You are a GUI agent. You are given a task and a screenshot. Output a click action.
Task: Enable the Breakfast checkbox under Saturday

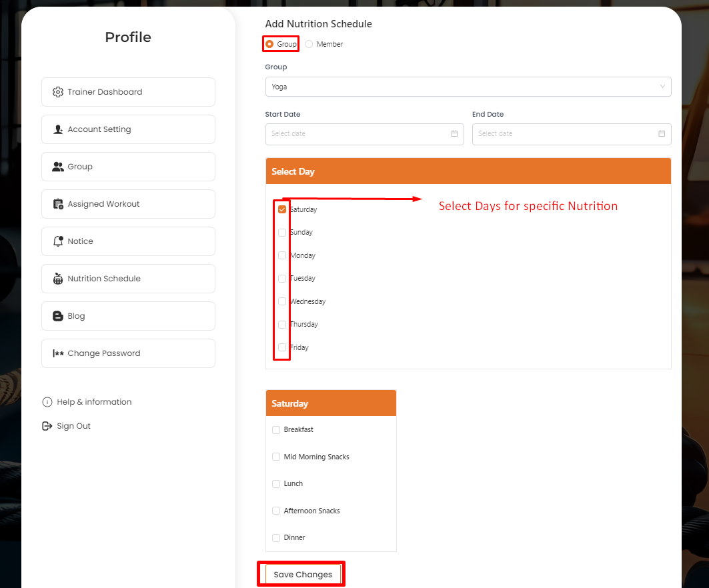[276, 430]
